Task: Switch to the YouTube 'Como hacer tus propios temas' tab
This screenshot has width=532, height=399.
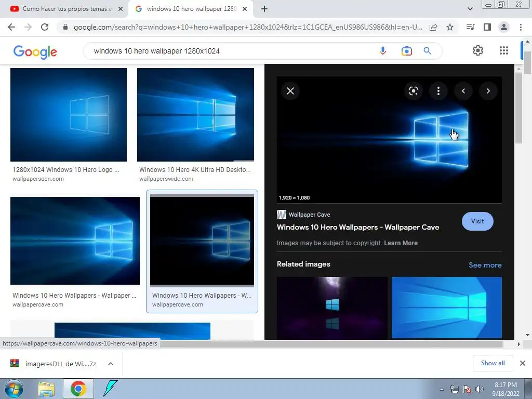Action: pos(64,9)
